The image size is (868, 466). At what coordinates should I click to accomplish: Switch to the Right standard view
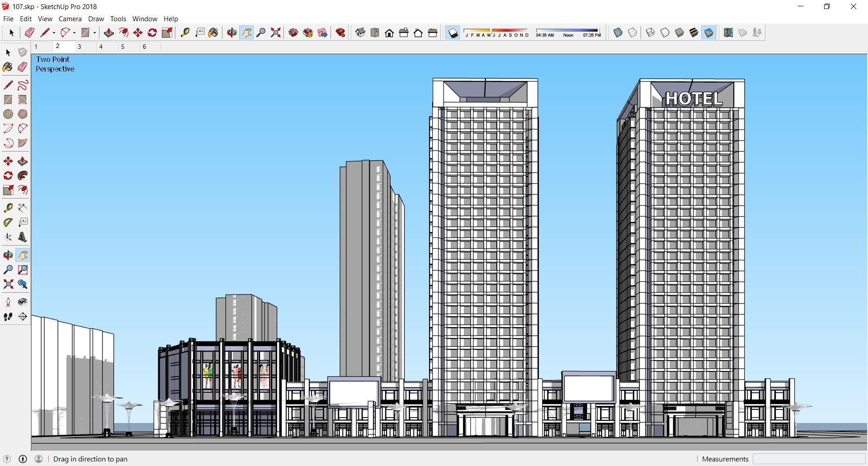coord(404,33)
